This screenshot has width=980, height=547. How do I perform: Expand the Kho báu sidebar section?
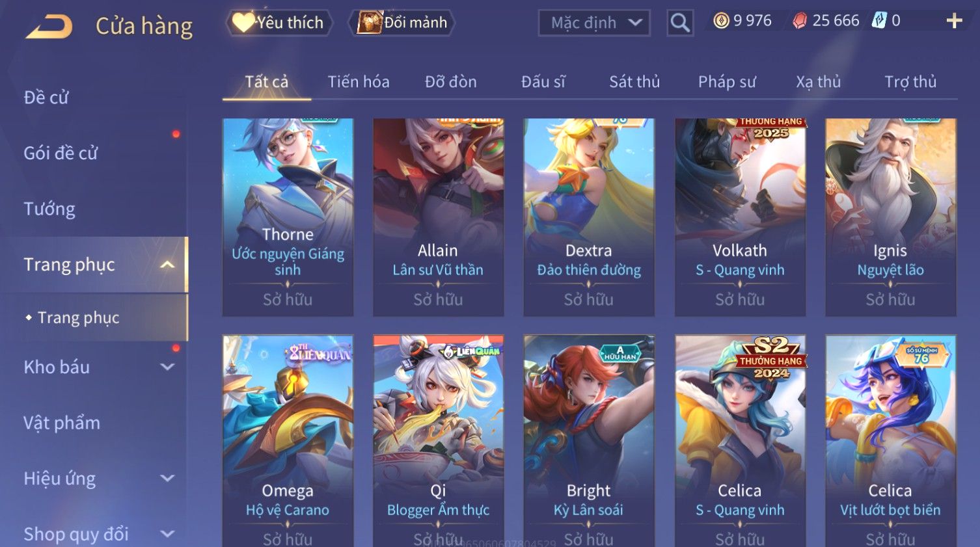[x=167, y=367]
